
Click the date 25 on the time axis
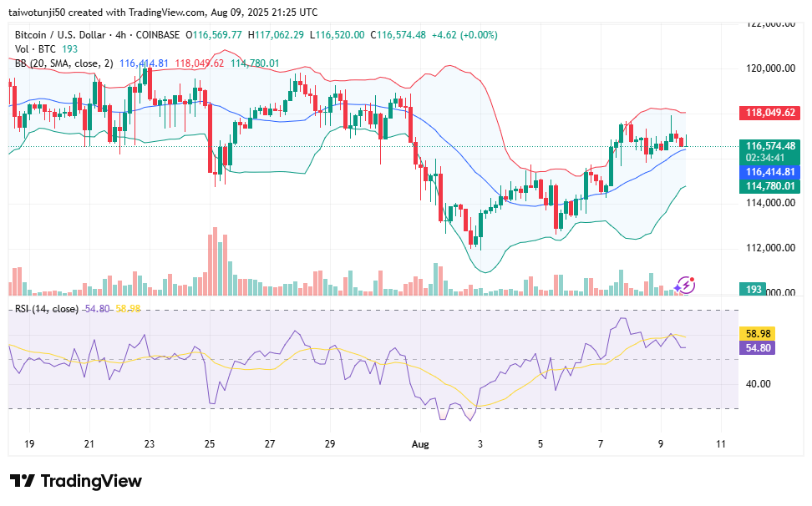[210, 444]
